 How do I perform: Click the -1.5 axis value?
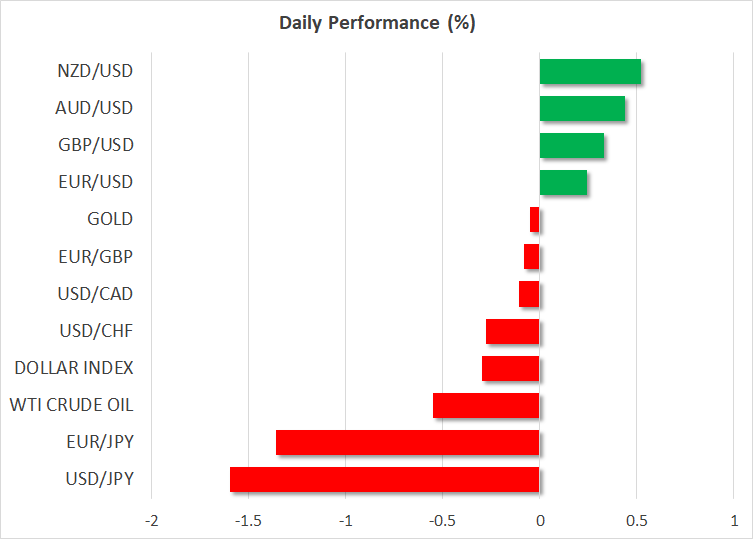[247, 520]
